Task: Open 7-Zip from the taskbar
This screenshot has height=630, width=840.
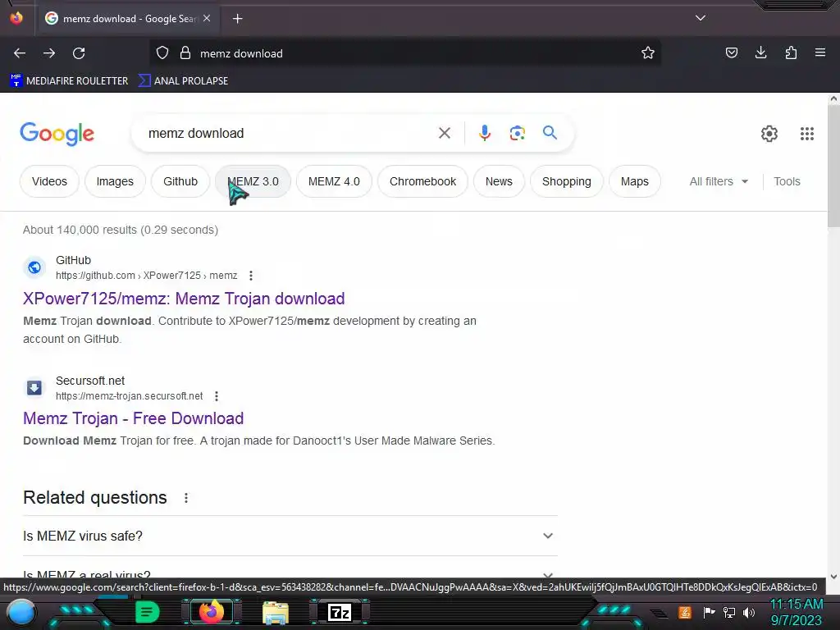Action: [x=339, y=612]
